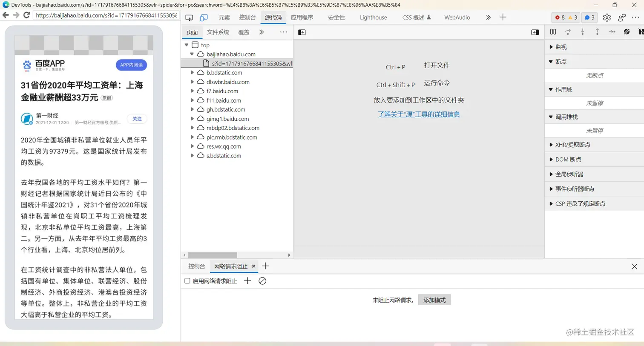Expand XHR/提取断点 section

(594, 145)
